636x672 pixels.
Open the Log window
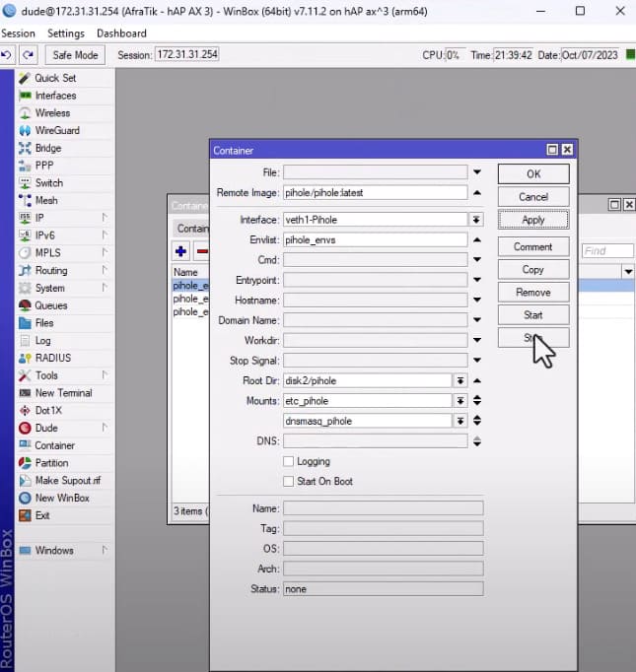42,340
